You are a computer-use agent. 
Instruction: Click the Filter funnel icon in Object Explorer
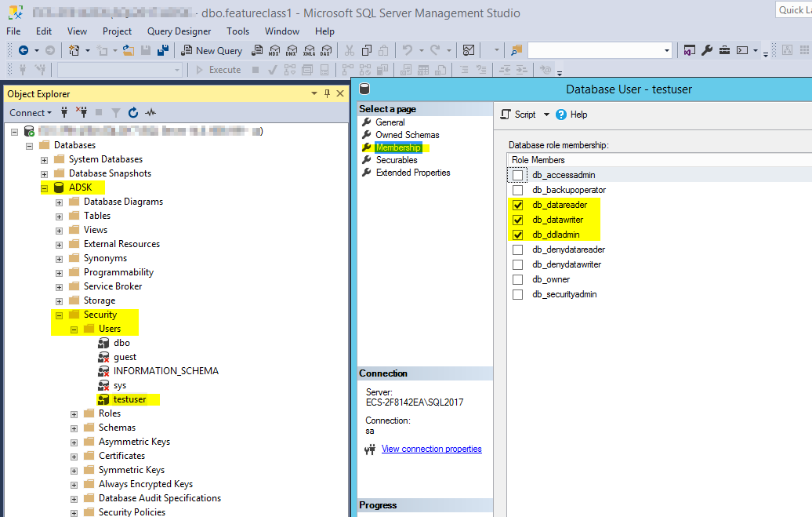(116, 112)
